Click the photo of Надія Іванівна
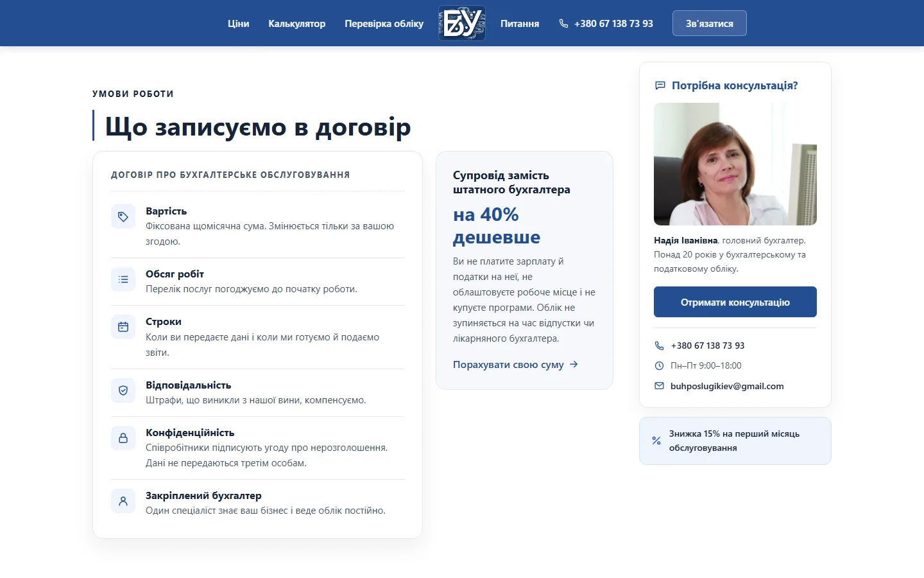The image size is (924, 578). pos(735,164)
